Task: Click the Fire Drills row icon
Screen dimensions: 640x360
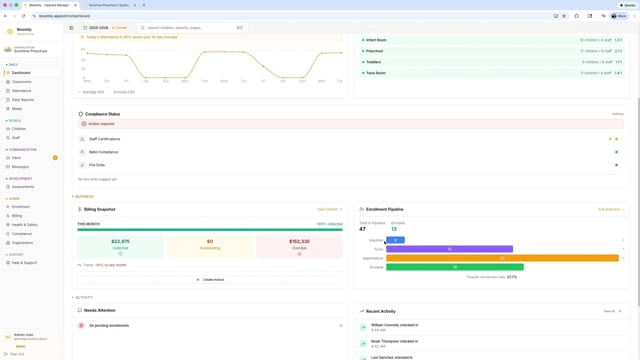Action: coord(82,165)
